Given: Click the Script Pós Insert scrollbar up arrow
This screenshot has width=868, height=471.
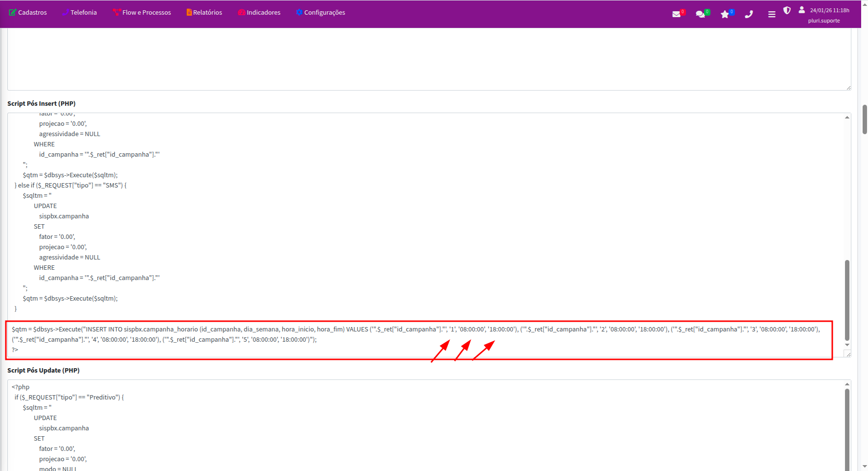Looking at the screenshot, I should (x=847, y=118).
